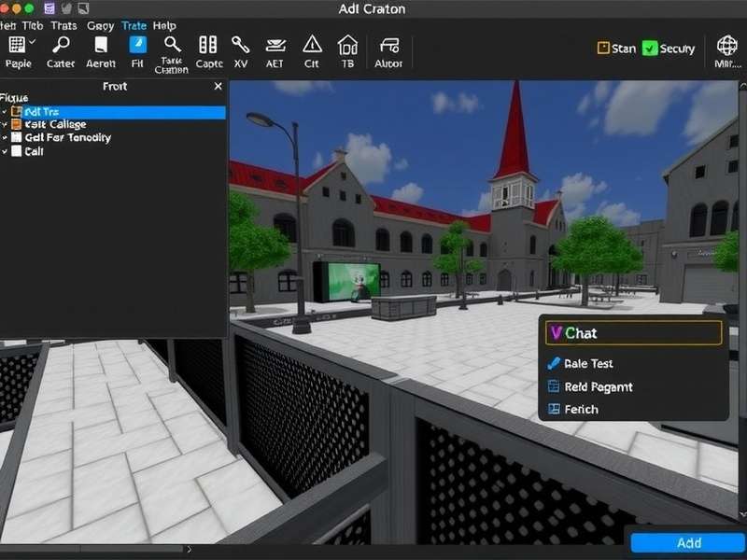Open the dropdown beside the Paper tool
The height and width of the screenshot is (560, 747).
tap(31, 42)
